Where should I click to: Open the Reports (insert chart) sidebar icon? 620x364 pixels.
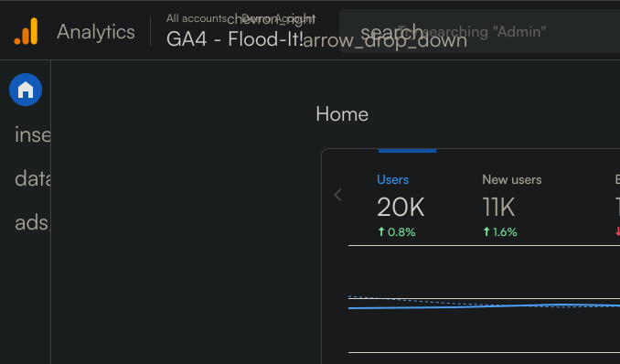pyautogui.click(x=32, y=134)
